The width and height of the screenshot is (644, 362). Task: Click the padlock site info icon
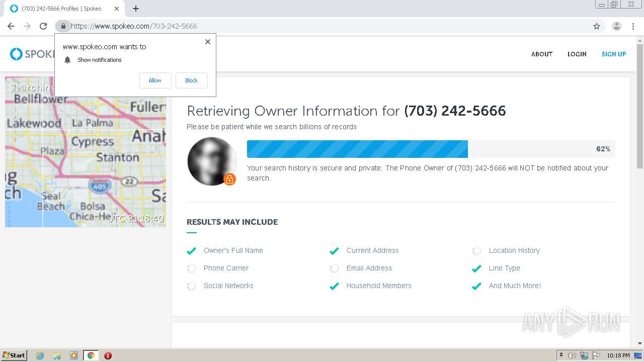click(63, 26)
